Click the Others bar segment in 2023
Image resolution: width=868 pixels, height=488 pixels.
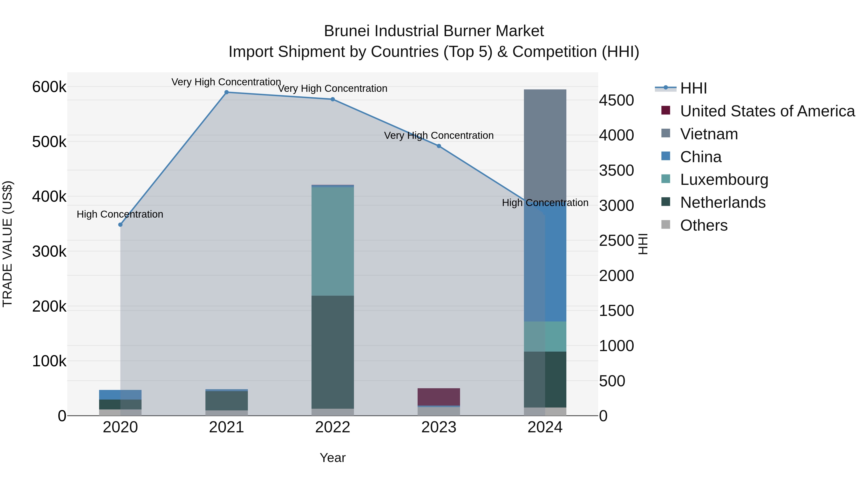(439, 412)
